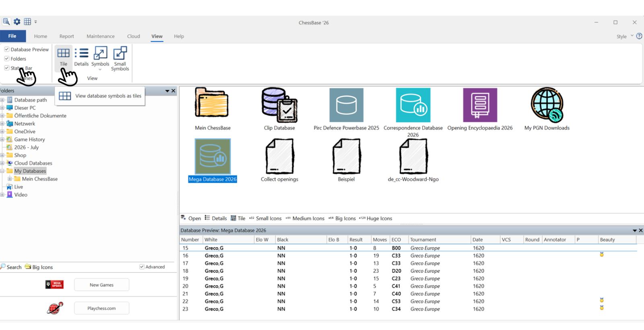Image resolution: width=644 pixels, height=330 pixels.
Task: Expand the Öffentliche Dokumente node
Action: pyautogui.click(x=2, y=115)
